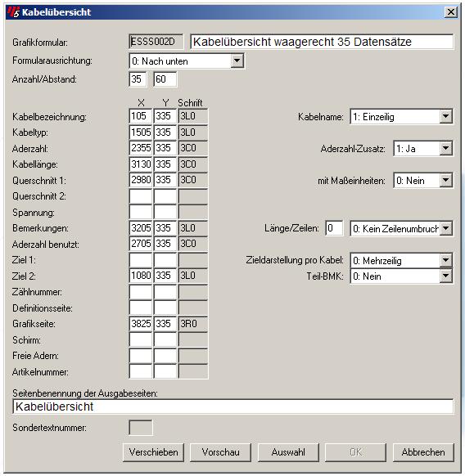Click the Abbrechen button
Screen dimensions: 465x476
click(x=423, y=452)
